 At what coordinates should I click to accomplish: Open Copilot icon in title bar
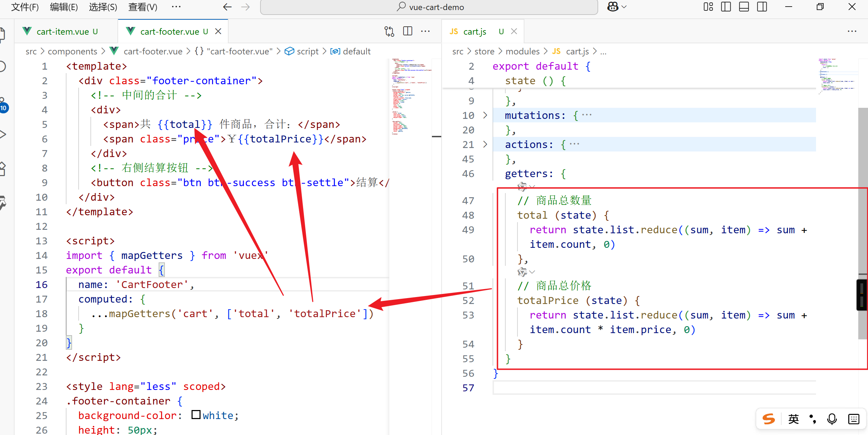tap(613, 7)
